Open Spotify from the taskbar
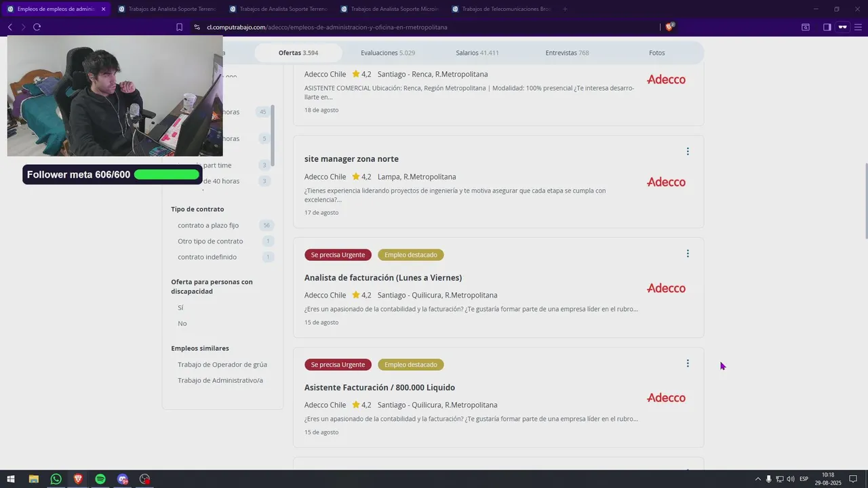This screenshot has width=868, height=488. (100, 479)
